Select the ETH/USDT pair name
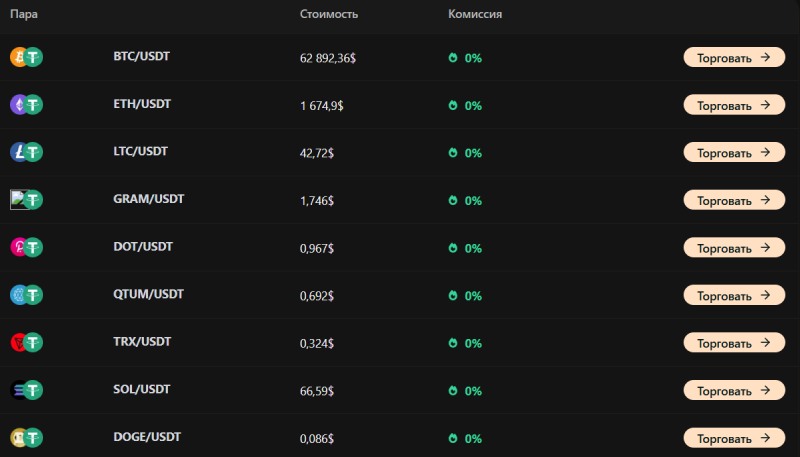800x457 pixels. 142,104
